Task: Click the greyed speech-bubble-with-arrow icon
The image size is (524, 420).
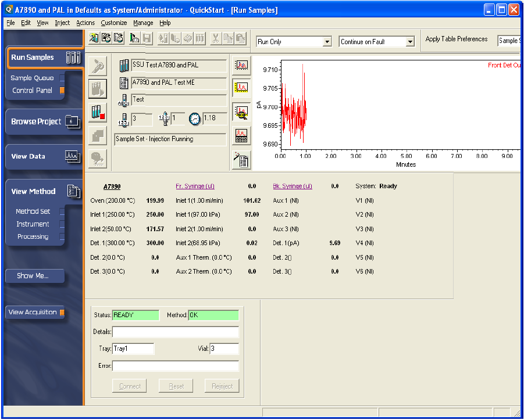Action: 98,159
